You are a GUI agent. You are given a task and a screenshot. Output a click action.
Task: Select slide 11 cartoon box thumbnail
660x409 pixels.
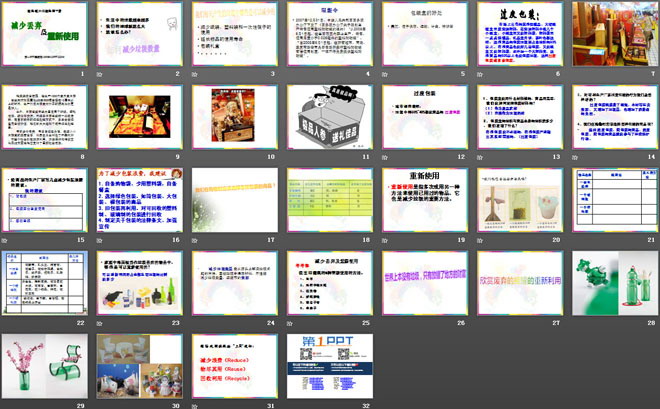(x=330, y=117)
